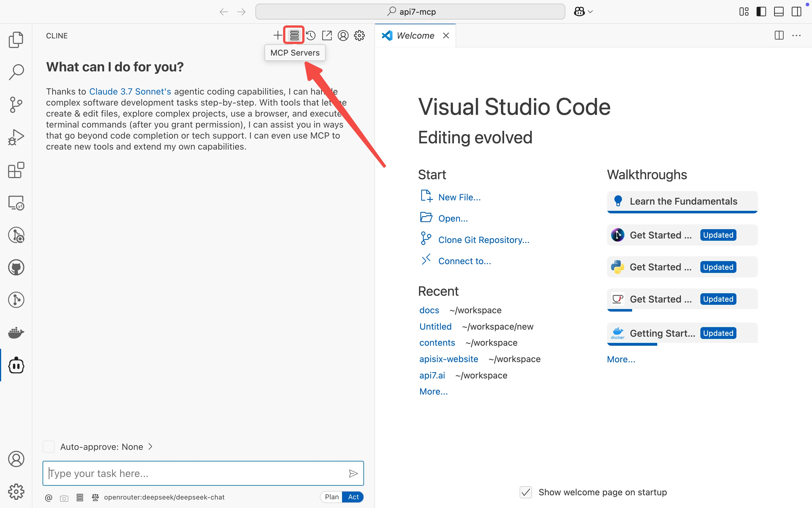Go forward with navigation arrow
This screenshot has height=508, width=812.
coord(241,12)
